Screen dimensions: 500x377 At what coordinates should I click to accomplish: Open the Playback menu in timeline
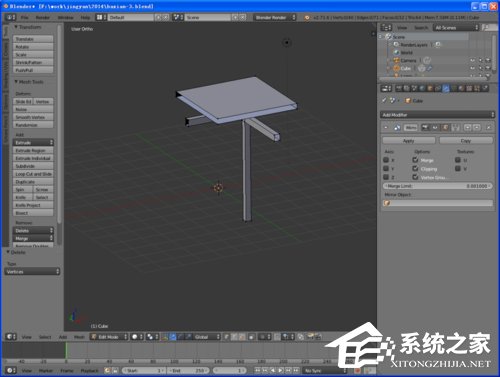89,371
